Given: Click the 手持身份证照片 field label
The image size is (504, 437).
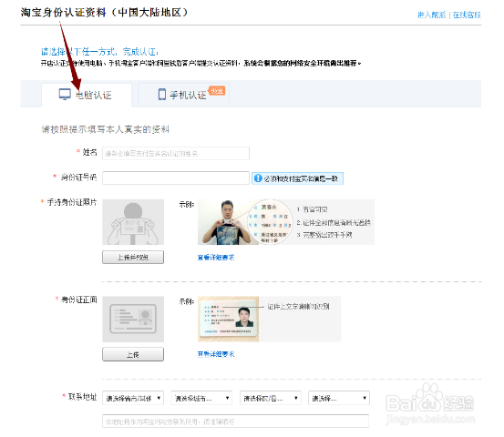Looking at the screenshot, I should [x=72, y=202].
